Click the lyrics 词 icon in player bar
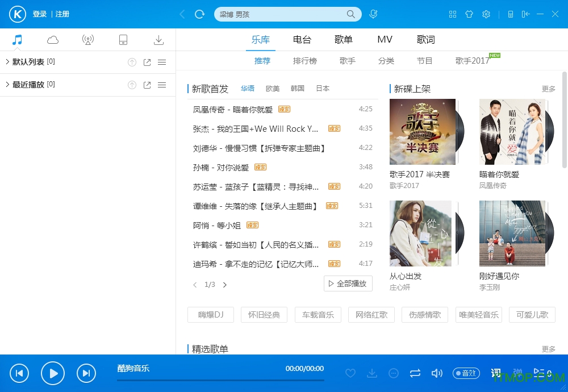 [495, 373]
